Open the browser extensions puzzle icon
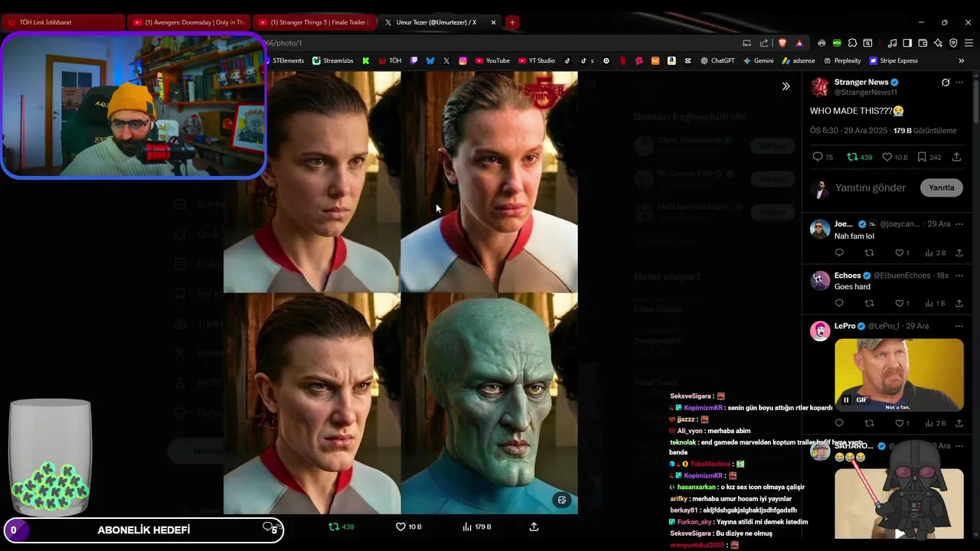The image size is (980, 551). tap(853, 43)
